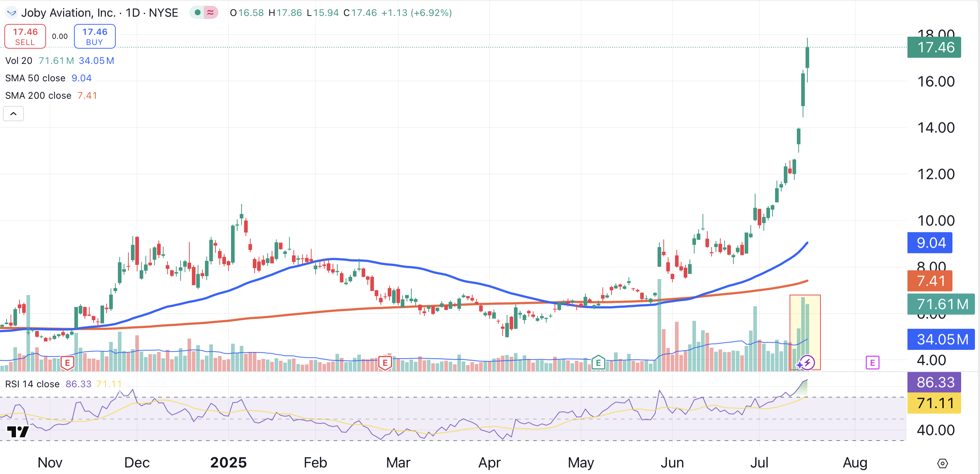Click the Joby Aviation logo icon
Image resolution: width=980 pixels, height=474 pixels.
pyautogui.click(x=11, y=13)
